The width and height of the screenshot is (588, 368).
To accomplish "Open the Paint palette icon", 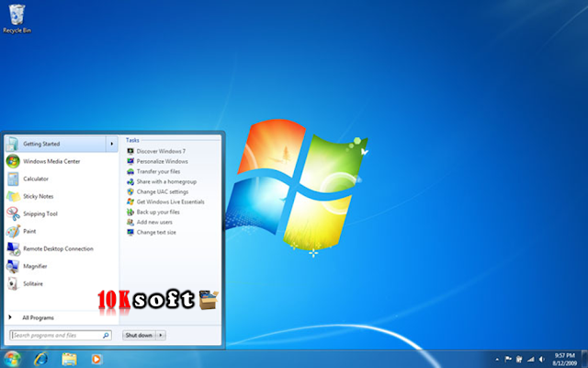I will [x=13, y=231].
